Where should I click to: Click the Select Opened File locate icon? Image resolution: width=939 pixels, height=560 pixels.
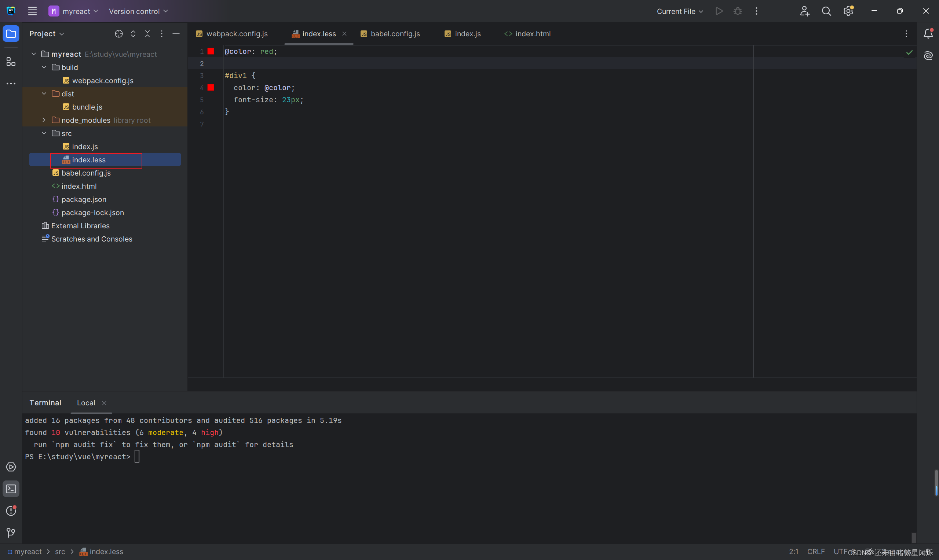pos(118,34)
